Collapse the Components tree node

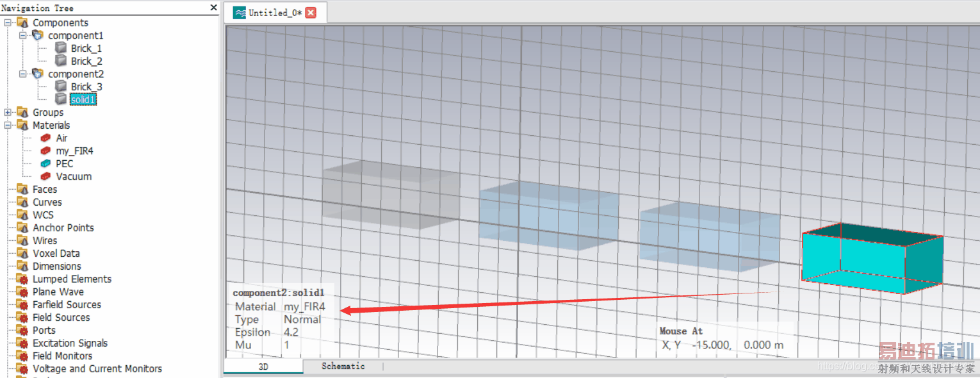click(x=8, y=22)
